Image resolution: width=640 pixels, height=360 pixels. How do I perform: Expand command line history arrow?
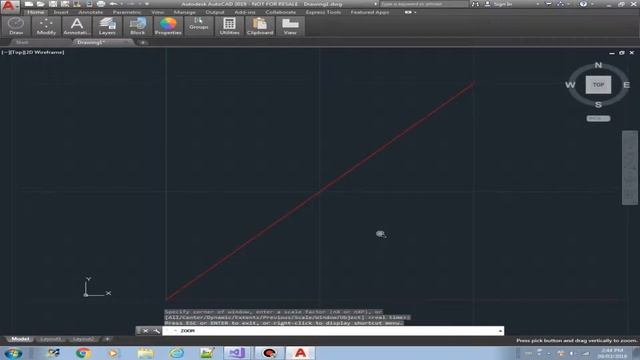coord(500,331)
